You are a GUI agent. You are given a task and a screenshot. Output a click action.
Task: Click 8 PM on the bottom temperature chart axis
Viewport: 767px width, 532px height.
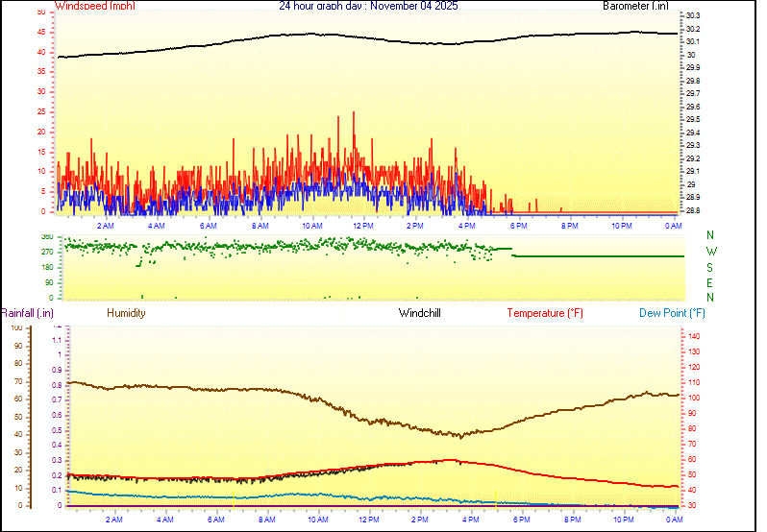click(572, 520)
